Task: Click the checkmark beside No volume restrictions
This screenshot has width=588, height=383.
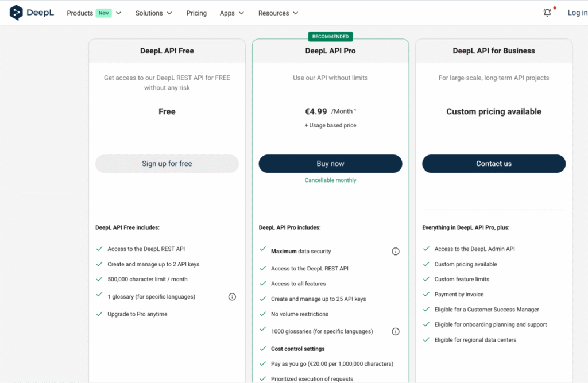Action: click(262, 314)
